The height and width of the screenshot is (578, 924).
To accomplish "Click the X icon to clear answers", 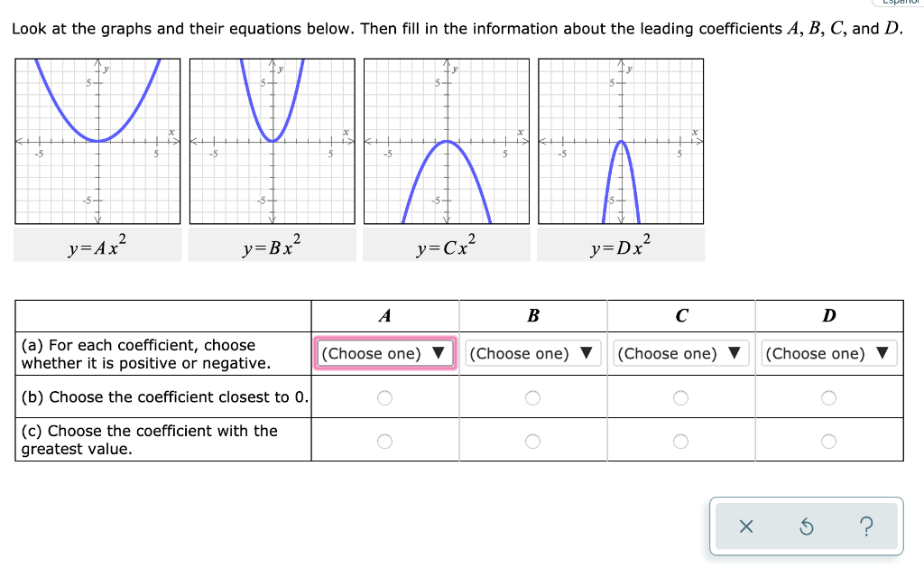I will [746, 527].
